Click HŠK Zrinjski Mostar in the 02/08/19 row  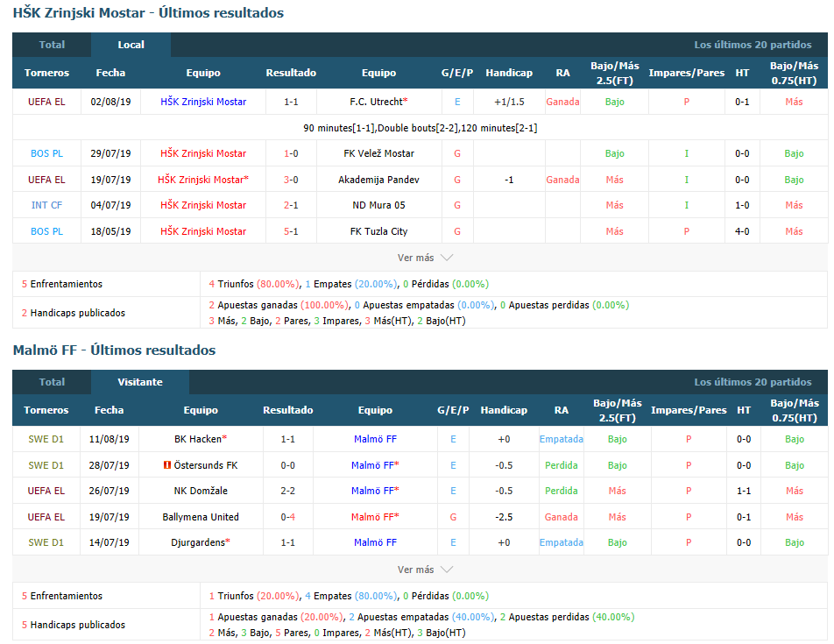coord(203,102)
